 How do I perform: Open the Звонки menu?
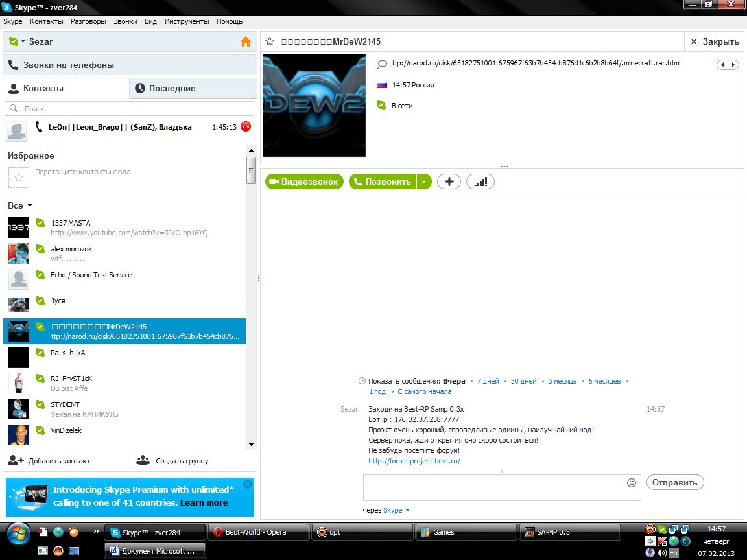pos(125,21)
